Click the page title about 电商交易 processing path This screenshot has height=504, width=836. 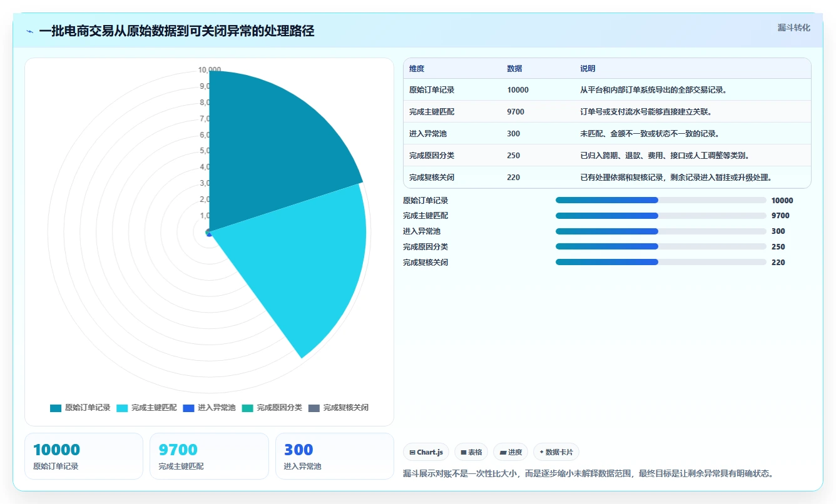[x=176, y=31]
